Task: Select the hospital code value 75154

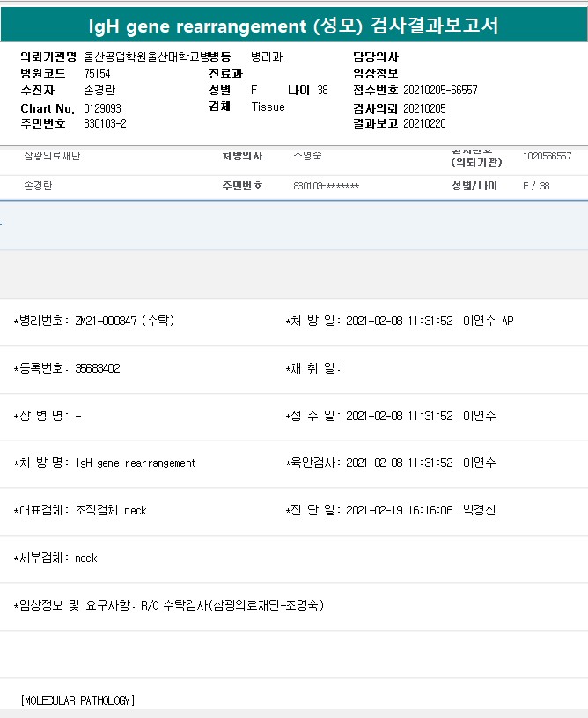Action: tap(97, 74)
